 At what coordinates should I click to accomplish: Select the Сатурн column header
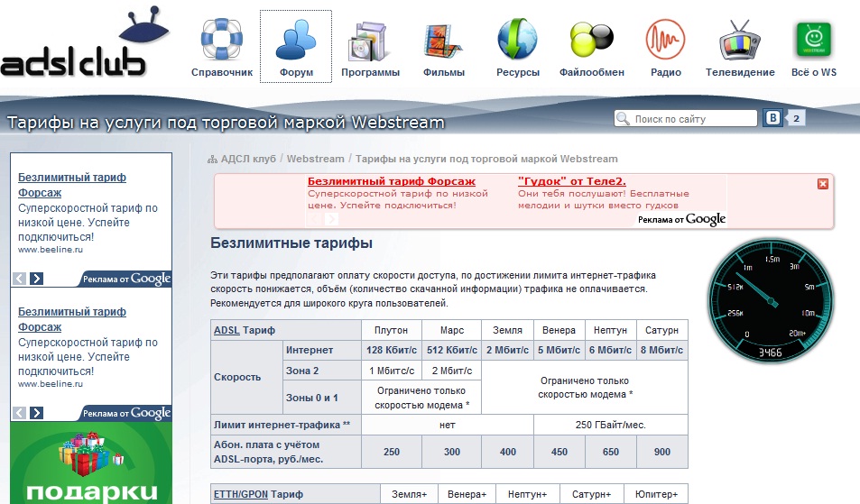point(662,330)
